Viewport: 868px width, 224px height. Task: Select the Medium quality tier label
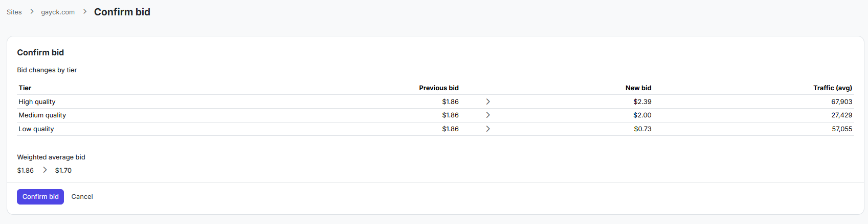click(42, 115)
